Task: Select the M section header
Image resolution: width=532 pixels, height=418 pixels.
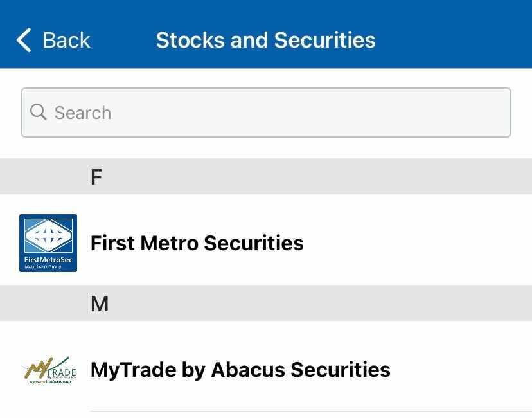Action: click(266, 303)
